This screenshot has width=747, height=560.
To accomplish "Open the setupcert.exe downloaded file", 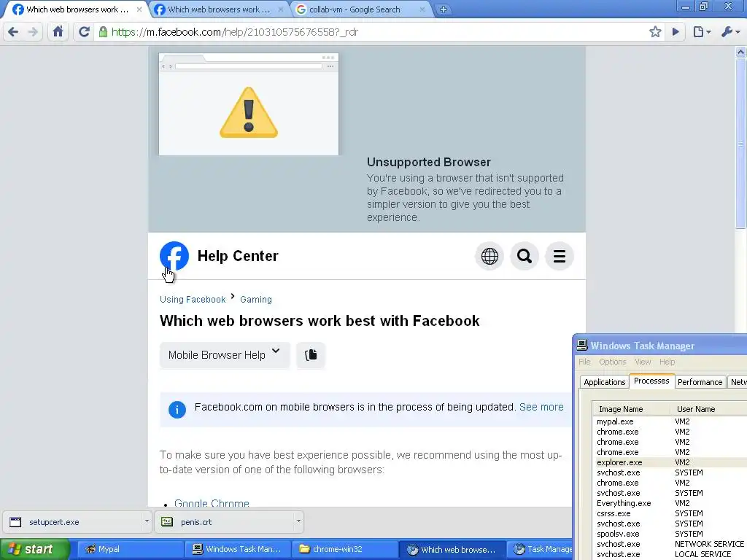I will (x=72, y=522).
